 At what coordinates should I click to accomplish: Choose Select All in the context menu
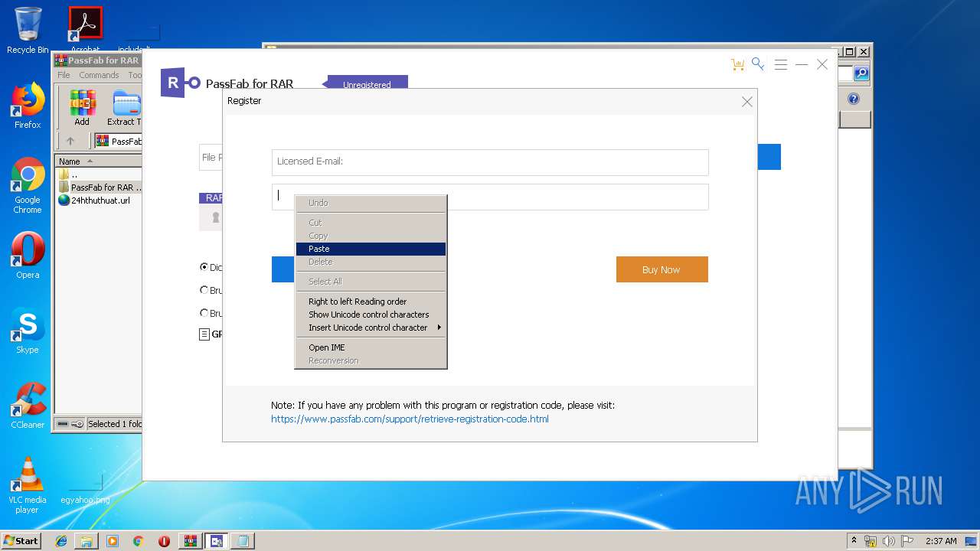371,282
